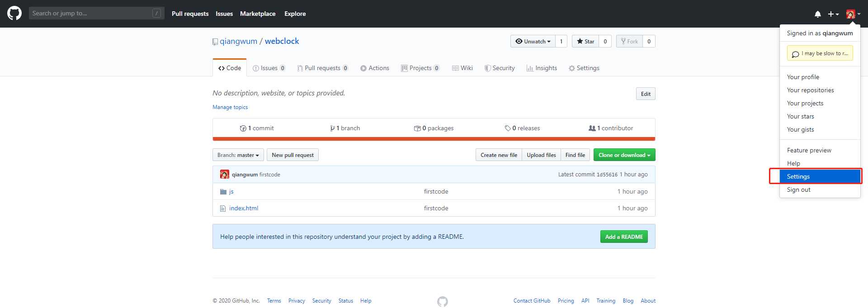Go to GitHub home via Octocat logo
The width and height of the screenshot is (868, 308).
14,14
